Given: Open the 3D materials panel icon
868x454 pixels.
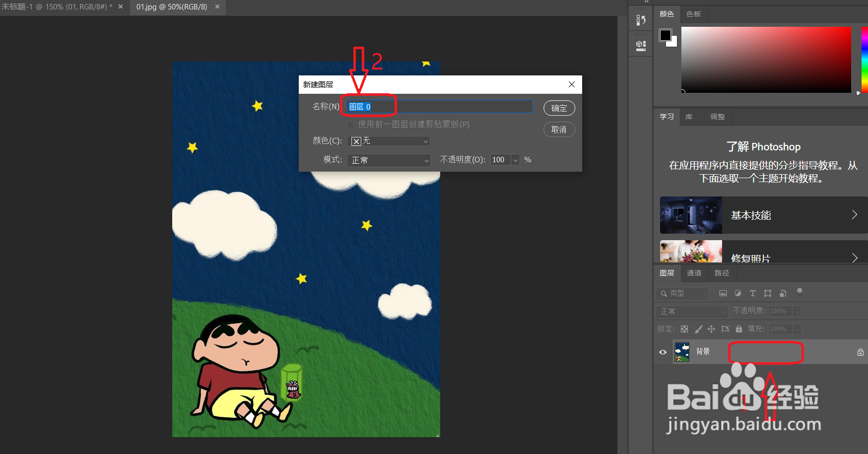Looking at the screenshot, I should tap(641, 46).
